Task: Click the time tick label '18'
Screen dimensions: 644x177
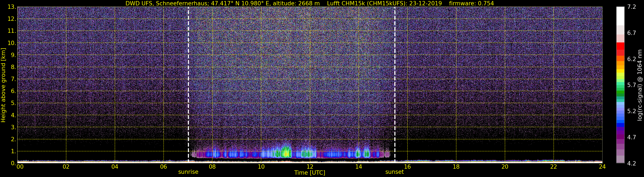Action: [456, 167]
